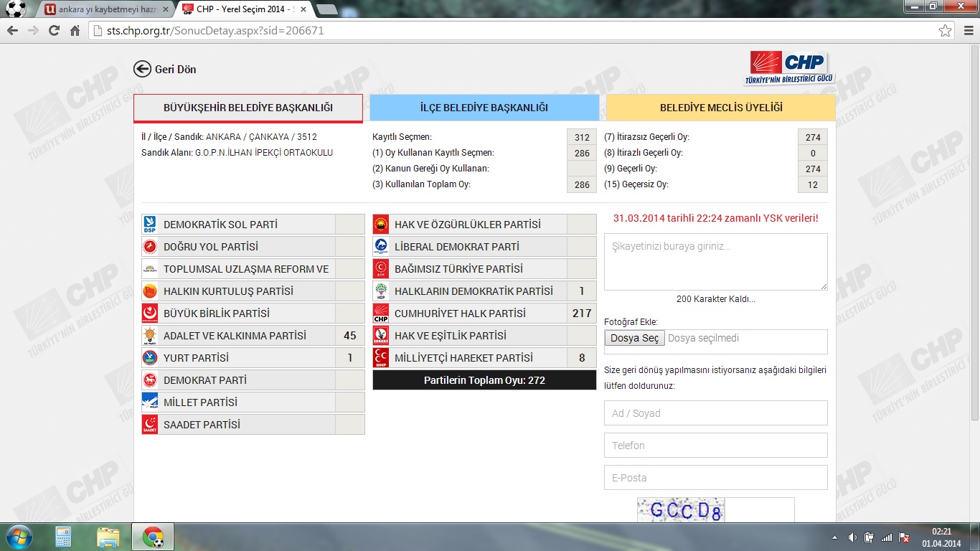Click the Büyük Birlik Partisi logo
The image size is (980, 551).
tap(150, 314)
